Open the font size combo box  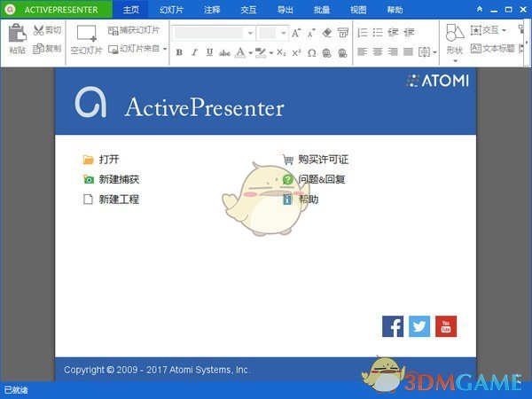pos(272,33)
